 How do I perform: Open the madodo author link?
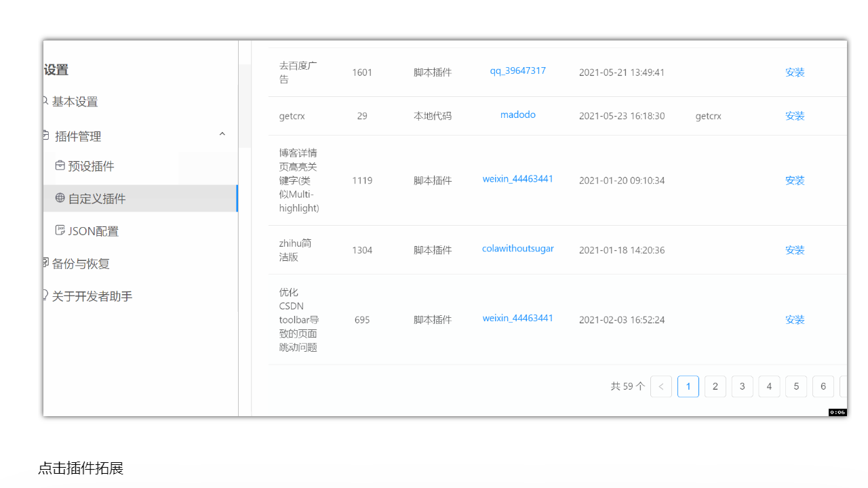(517, 114)
